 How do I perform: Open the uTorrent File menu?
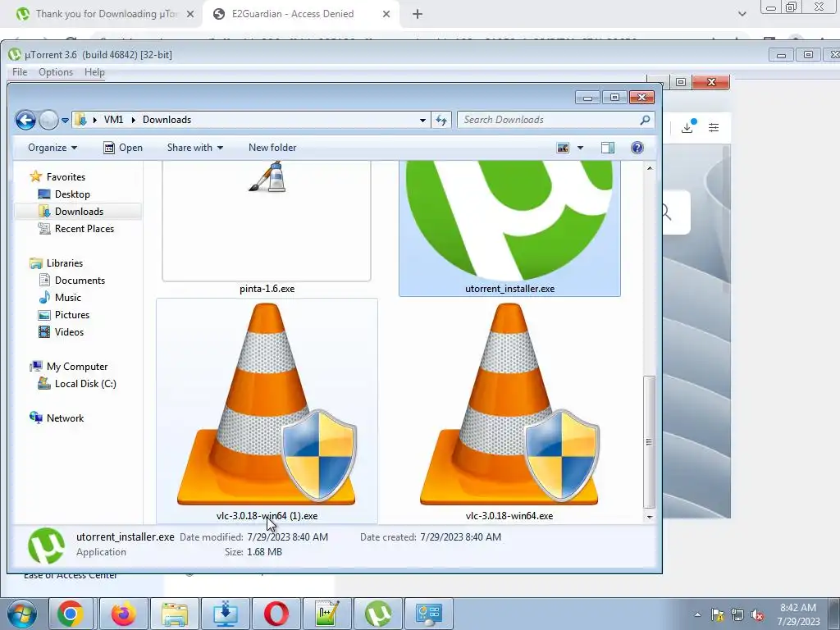[x=20, y=72]
